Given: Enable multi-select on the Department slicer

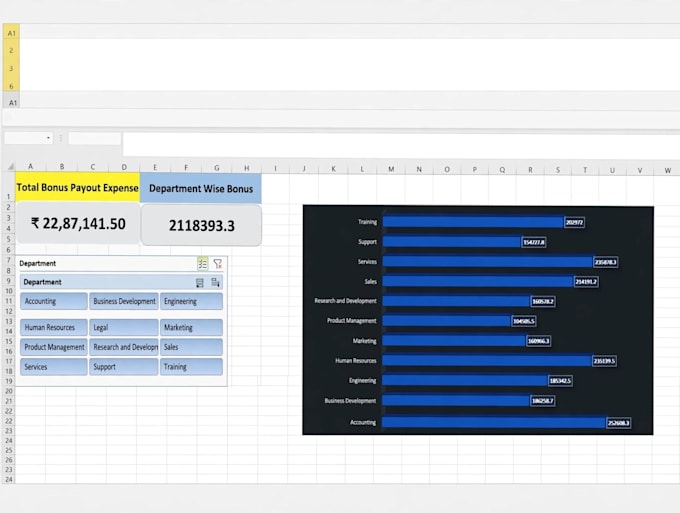Looking at the screenshot, I should pyautogui.click(x=203, y=263).
